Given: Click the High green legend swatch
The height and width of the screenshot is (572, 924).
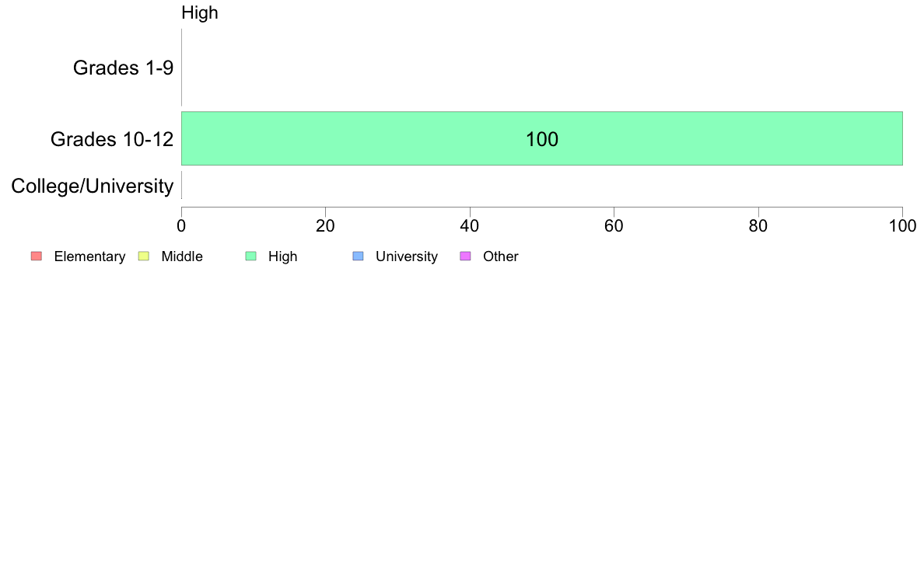Looking at the screenshot, I should click(250, 256).
